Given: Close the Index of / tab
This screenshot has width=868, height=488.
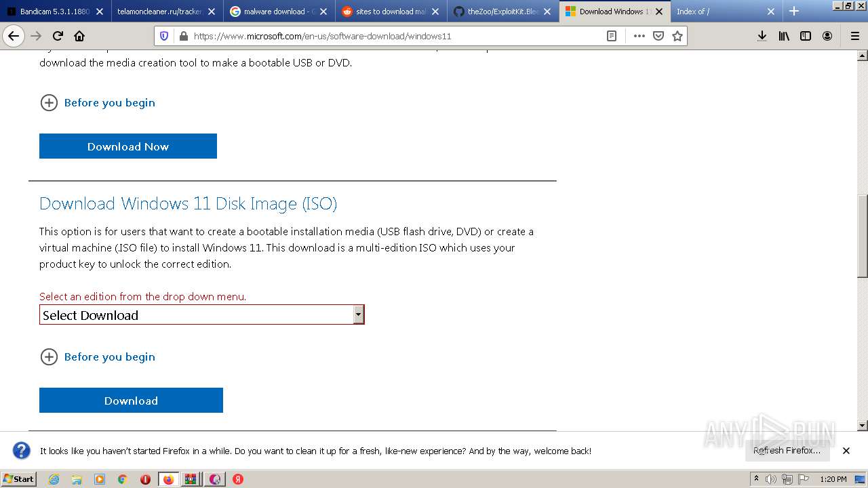Looking at the screenshot, I should tap(771, 12).
